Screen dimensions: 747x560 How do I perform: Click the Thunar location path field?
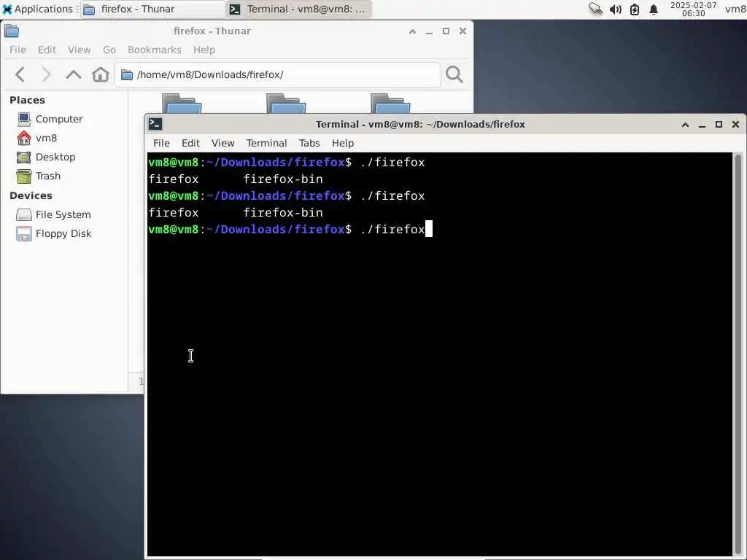pos(278,75)
